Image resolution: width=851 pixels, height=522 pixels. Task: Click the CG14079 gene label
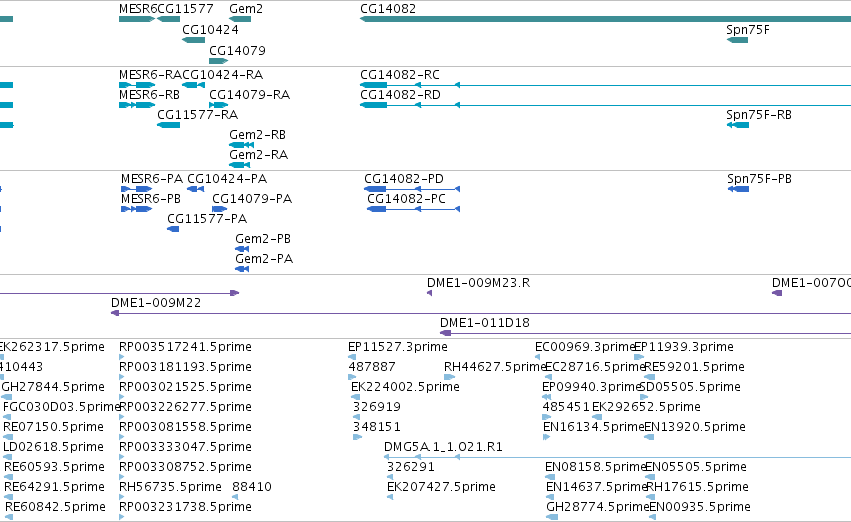(x=237, y=50)
